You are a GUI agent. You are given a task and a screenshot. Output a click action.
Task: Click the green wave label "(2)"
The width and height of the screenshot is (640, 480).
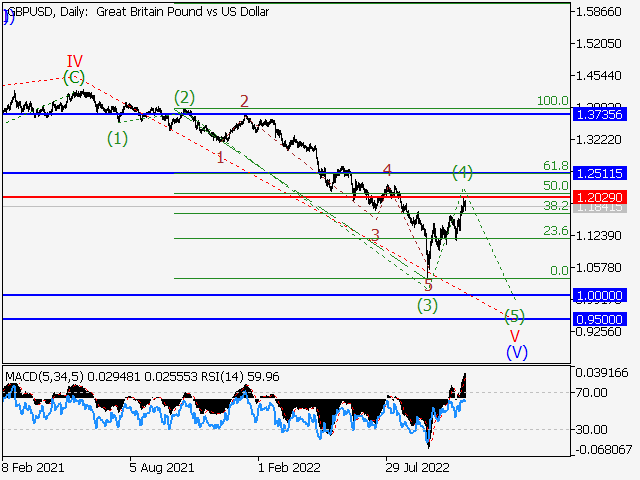click(184, 98)
